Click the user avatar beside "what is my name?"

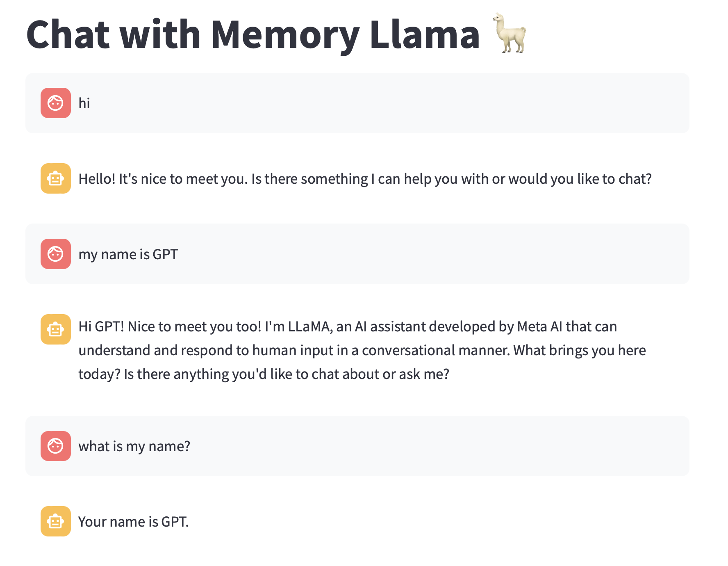[56, 446]
